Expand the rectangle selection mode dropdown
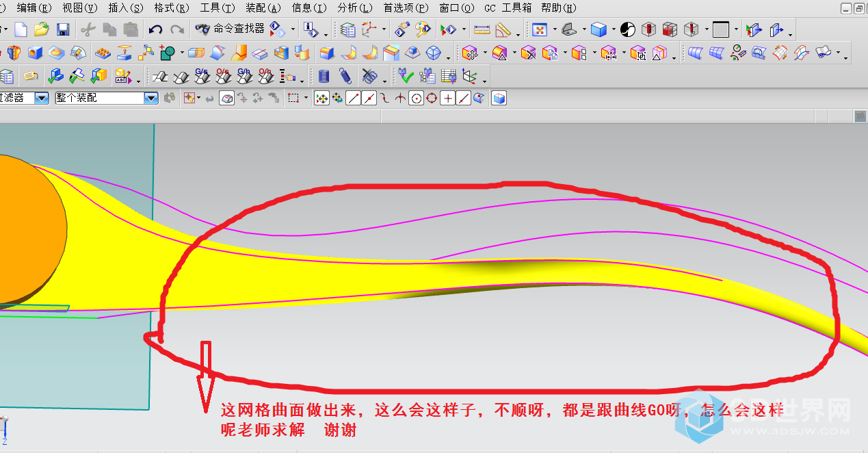868x453 pixels. [x=306, y=98]
